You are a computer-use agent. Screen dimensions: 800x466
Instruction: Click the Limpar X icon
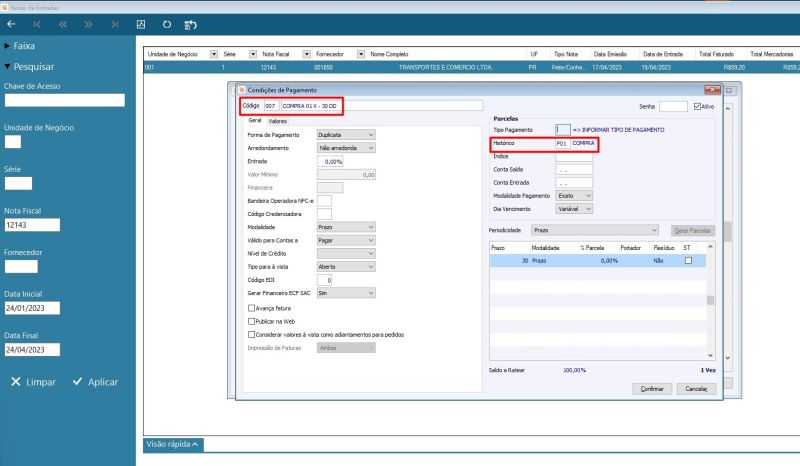click(16, 382)
